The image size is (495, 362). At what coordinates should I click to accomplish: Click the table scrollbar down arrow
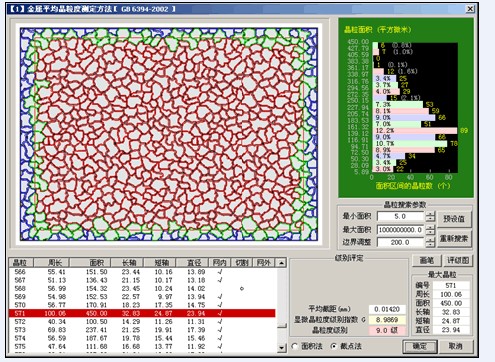point(281,348)
